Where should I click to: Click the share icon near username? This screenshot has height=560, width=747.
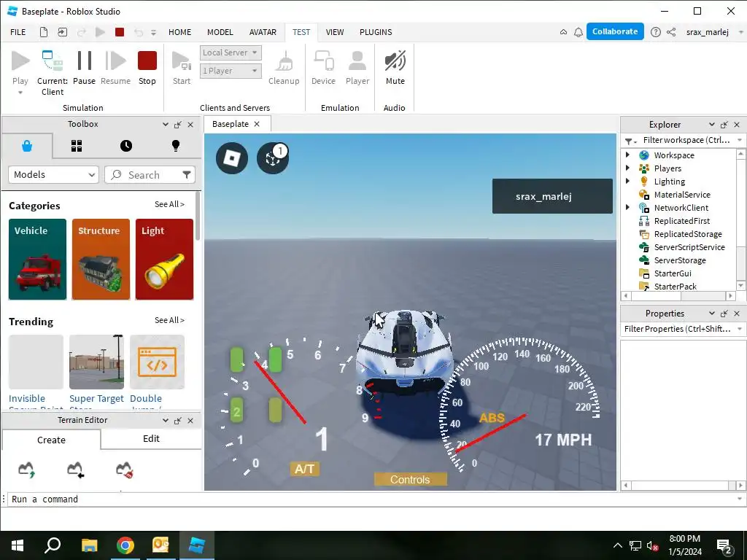(671, 32)
